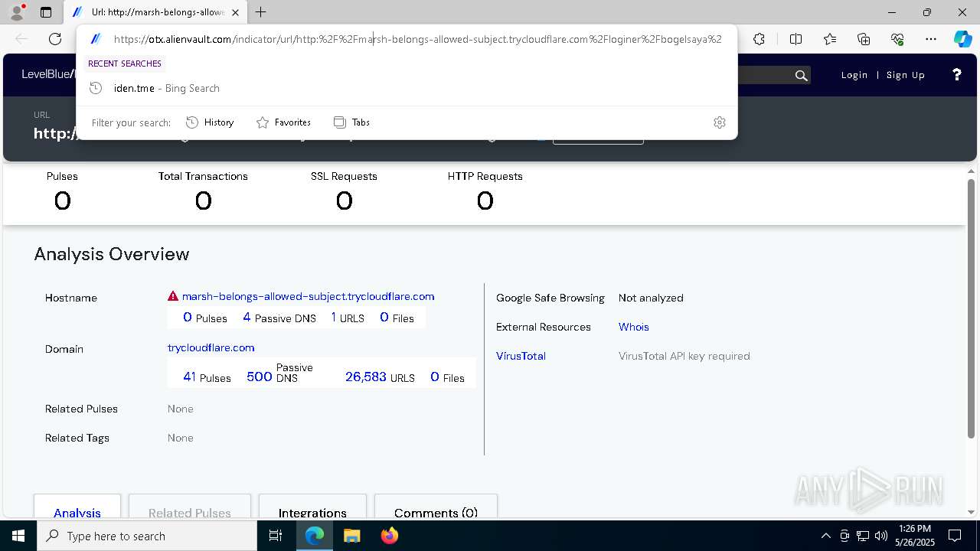Click the browser profile avatar icon

point(17,12)
